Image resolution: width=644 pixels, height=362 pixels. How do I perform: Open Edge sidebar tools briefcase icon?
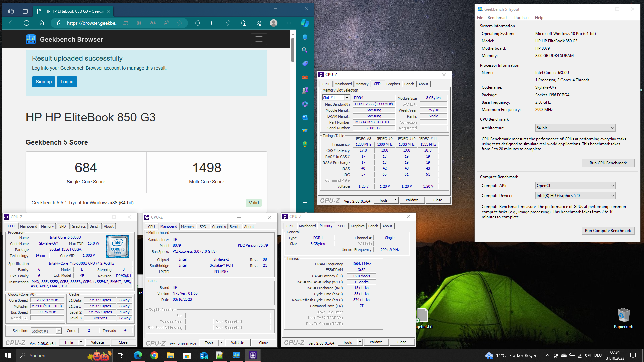coord(305,77)
